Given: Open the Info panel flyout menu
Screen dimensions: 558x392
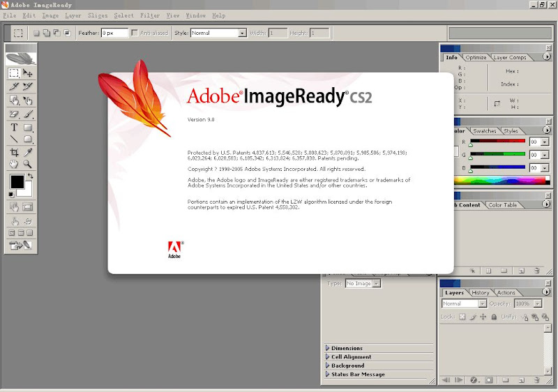Looking at the screenshot, I should [x=547, y=56].
